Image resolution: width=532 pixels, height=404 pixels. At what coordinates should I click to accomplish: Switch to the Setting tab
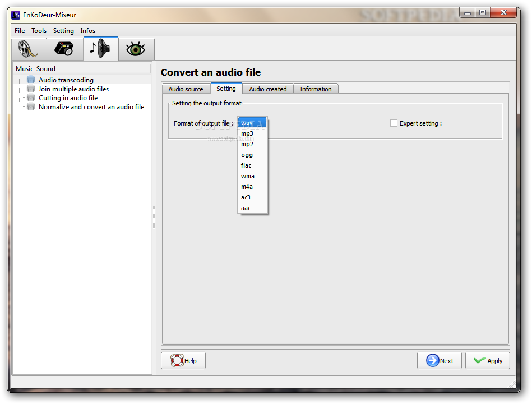tap(226, 88)
